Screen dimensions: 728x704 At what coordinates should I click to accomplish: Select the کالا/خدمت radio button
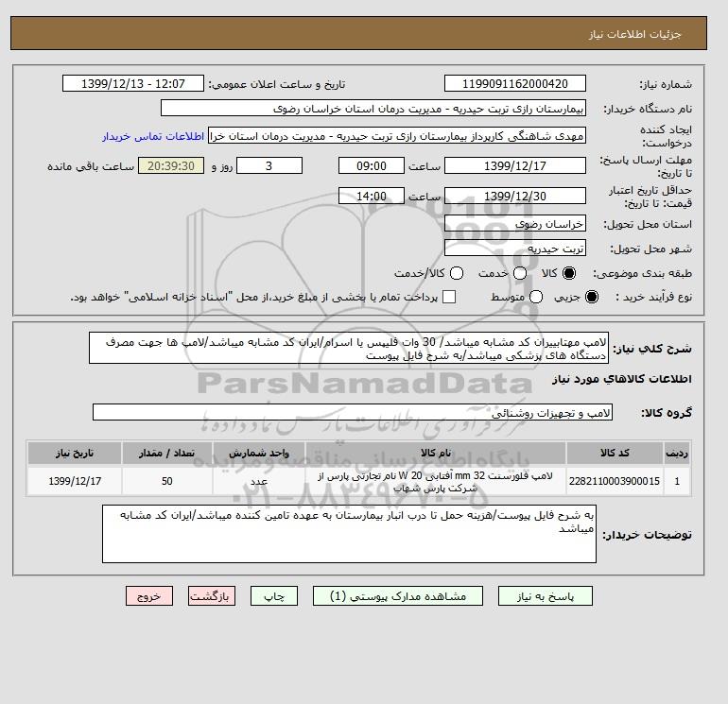tap(457, 273)
